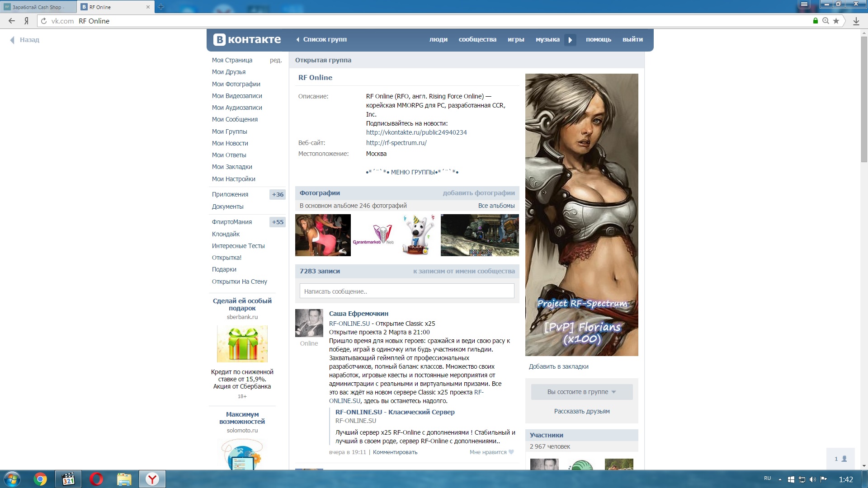Expand the МЕНЮ ГРУППЫ section
Image resolution: width=868 pixels, height=488 pixels.
click(412, 172)
